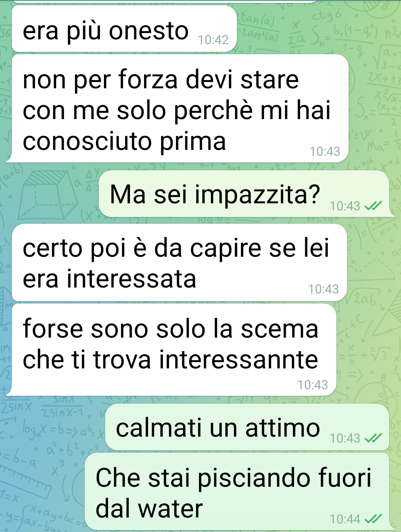This screenshot has width=401, height=532.
Task: Tap the 10:44 timestamp on last message
Action: tap(345, 519)
